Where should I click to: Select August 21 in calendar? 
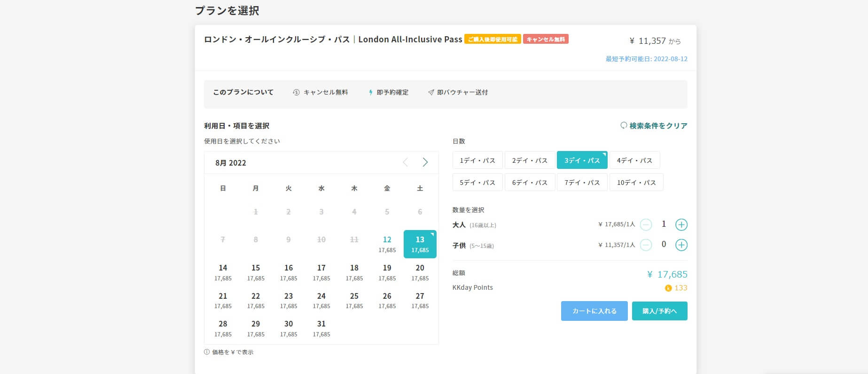tap(223, 300)
